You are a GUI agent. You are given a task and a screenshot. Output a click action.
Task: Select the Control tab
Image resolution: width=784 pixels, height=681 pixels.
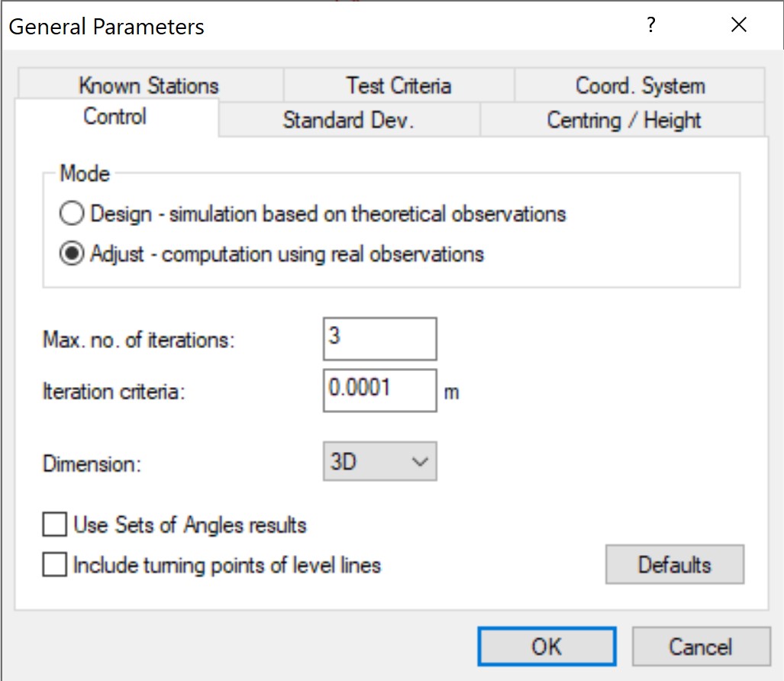[115, 118]
